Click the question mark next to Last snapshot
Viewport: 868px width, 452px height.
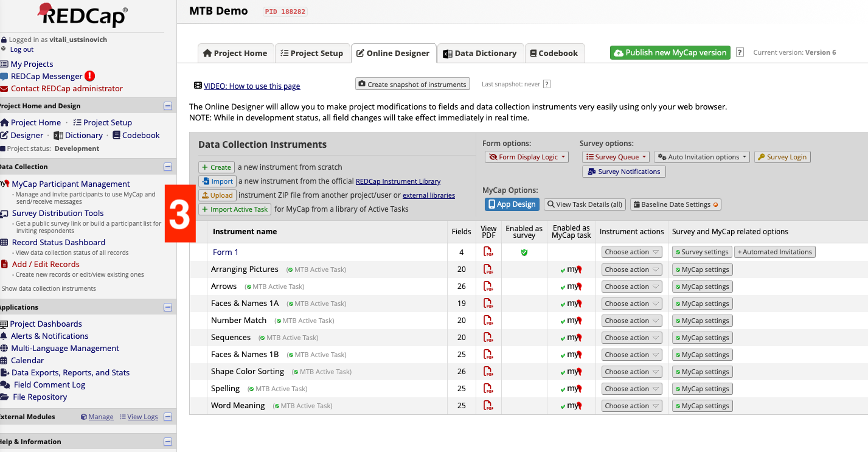(547, 84)
